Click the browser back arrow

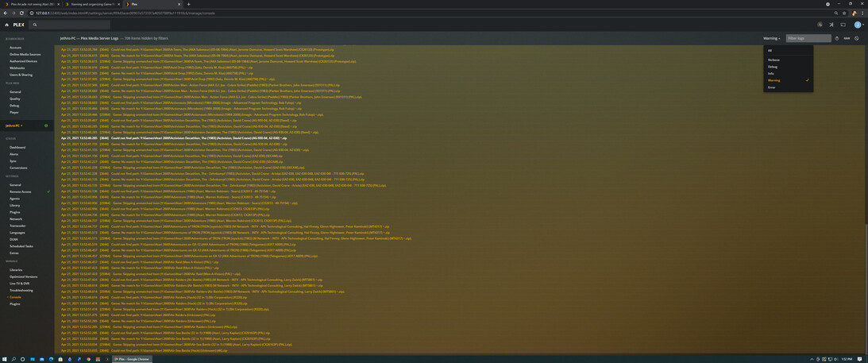click(5, 13)
